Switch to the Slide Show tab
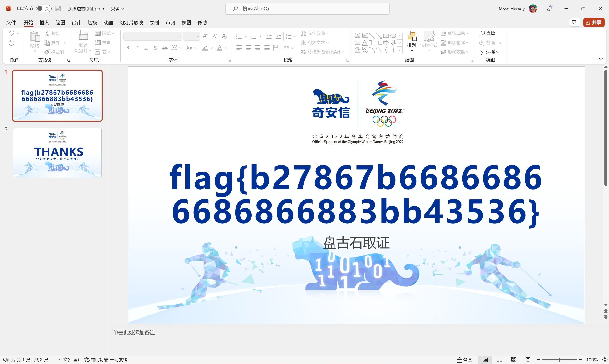The width and height of the screenshot is (609, 364). click(131, 23)
